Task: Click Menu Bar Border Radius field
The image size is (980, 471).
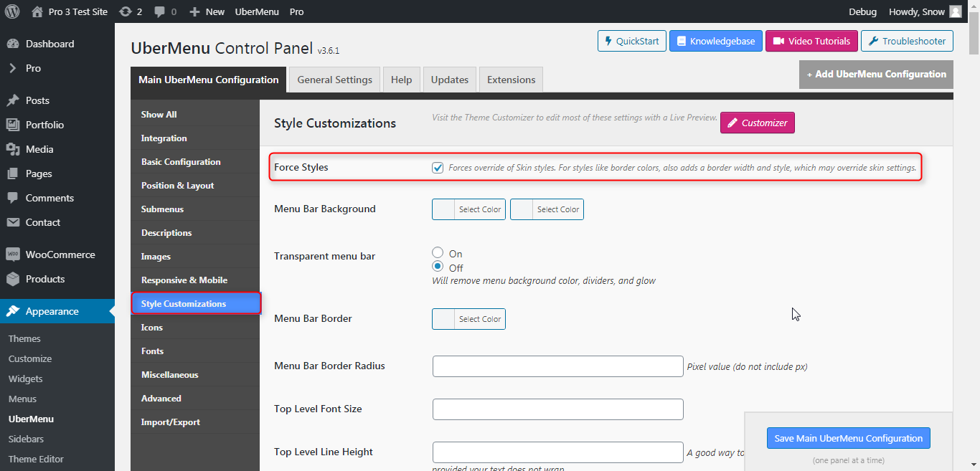Action: pos(558,366)
